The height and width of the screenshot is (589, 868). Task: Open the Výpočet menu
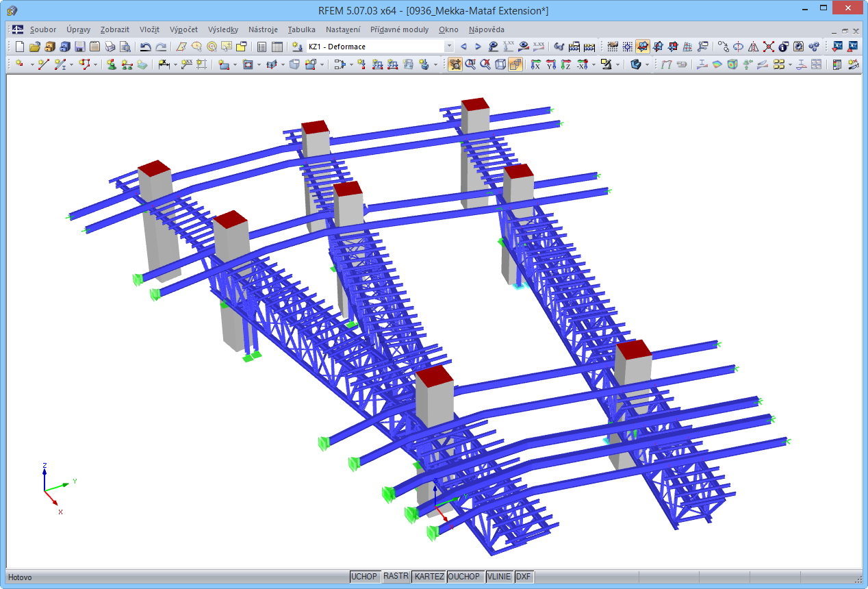click(183, 29)
